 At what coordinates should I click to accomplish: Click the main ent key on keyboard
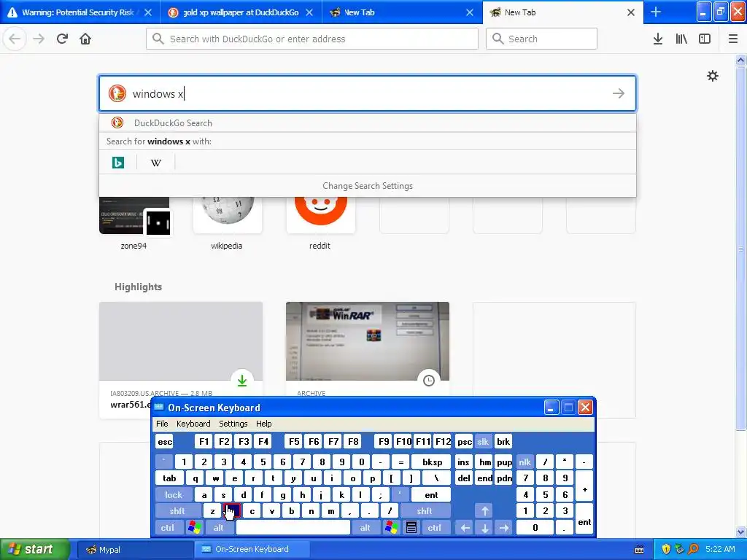[x=431, y=495]
